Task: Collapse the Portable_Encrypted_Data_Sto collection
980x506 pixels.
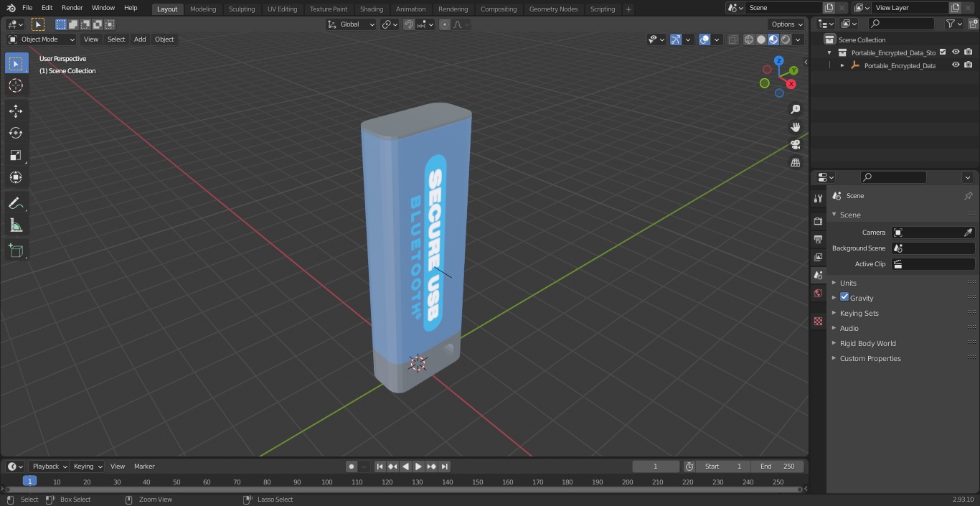Action: (829, 52)
